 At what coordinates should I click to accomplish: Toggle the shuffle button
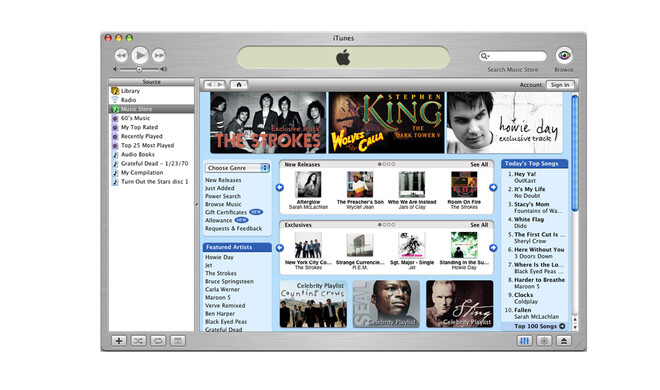pos(138,341)
